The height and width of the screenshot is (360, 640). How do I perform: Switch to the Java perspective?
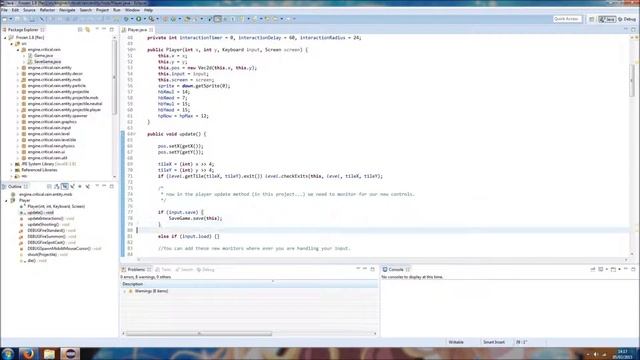coord(607,19)
